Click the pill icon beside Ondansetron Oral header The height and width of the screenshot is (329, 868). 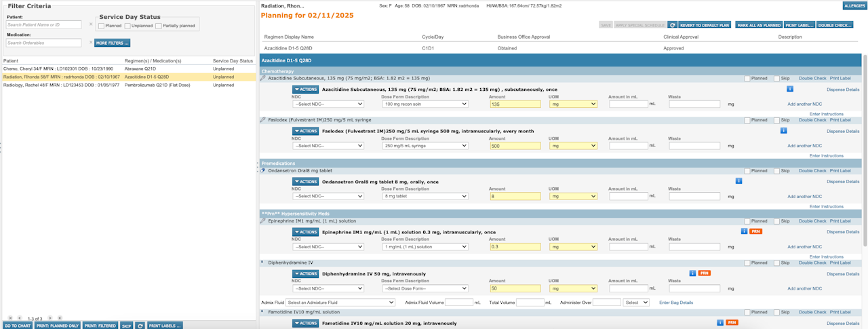pos(263,170)
